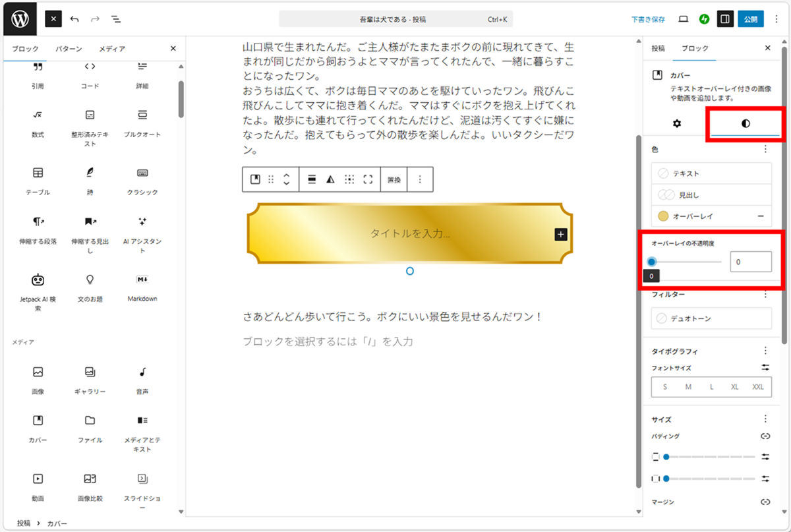Screen dimensions: 791x532
Task: Open the 色 panel options menu
Action: [765, 150]
